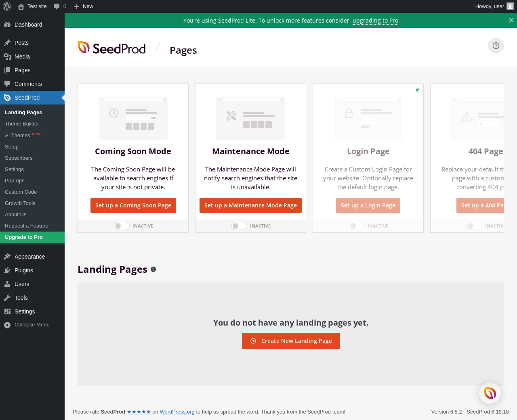
Task: Select the SeedProd sidebar menu
Action: (32, 98)
